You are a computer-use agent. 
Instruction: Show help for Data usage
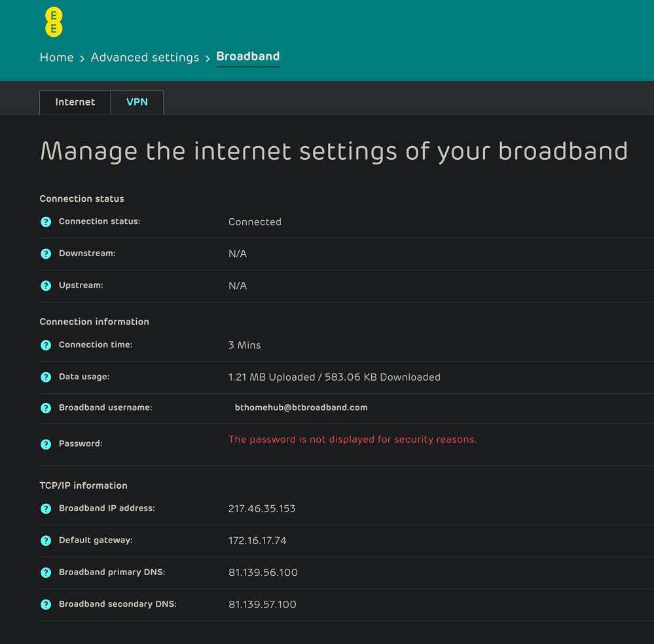(x=46, y=377)
